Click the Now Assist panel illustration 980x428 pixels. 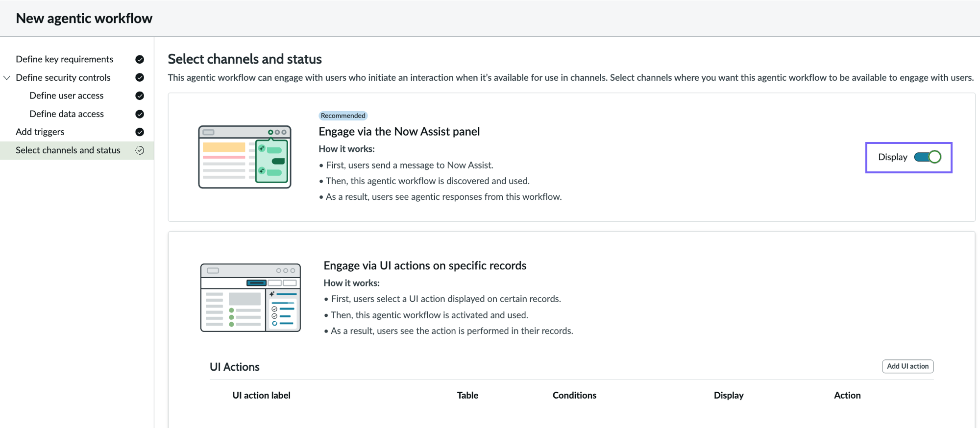(245, 157)
